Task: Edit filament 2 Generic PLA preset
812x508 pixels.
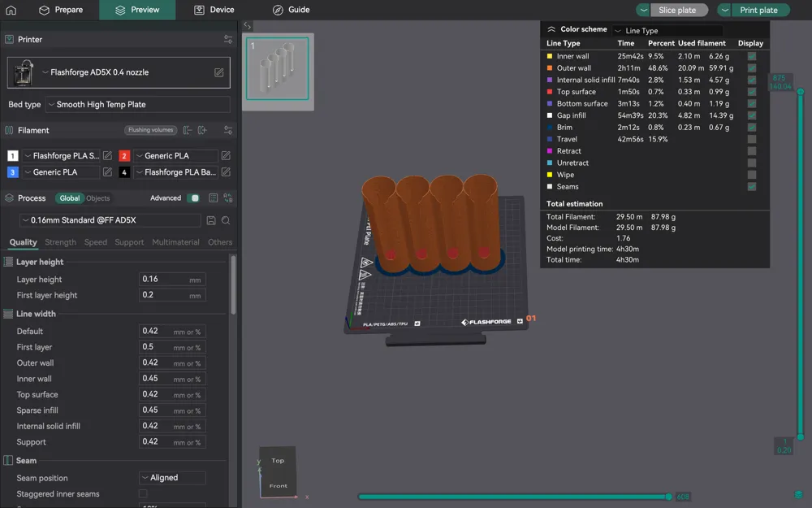Action: pyautogui.click(x=226, y=155)
